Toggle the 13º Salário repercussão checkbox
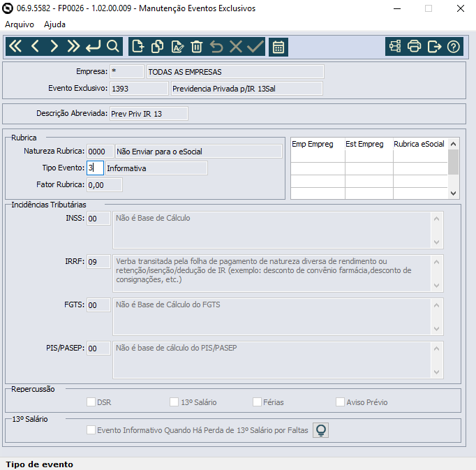 point(174,402)
